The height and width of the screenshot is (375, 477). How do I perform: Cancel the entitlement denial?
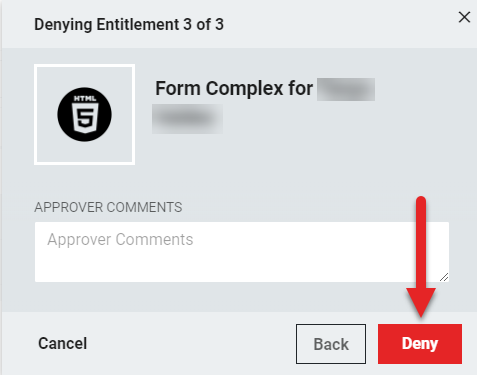click(x=63, y=343)
